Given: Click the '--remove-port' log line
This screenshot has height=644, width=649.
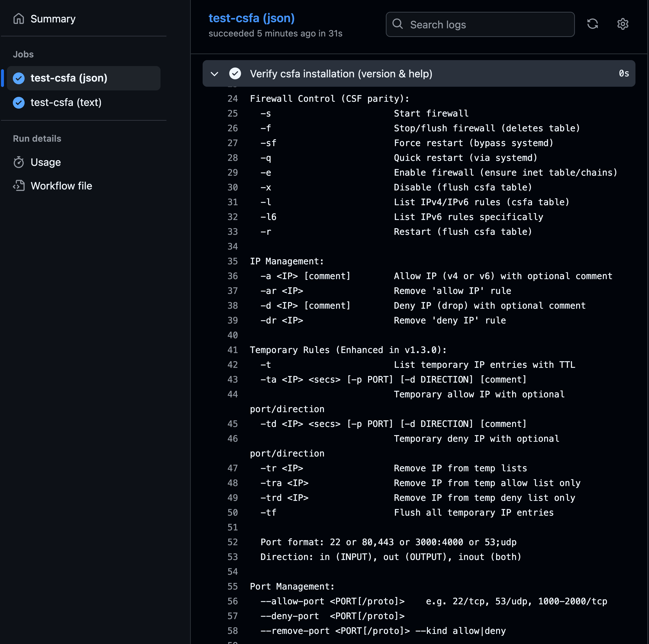Looking at the screenshot, I should (x=383, y=631).
